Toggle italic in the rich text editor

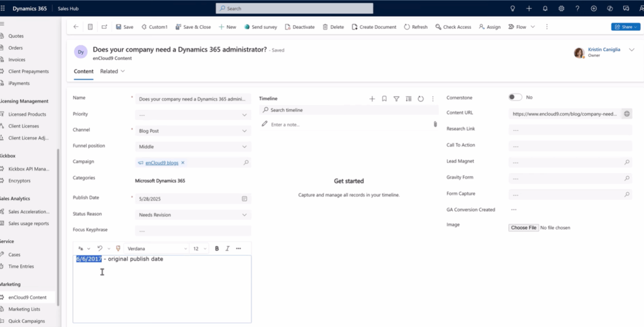(x=227, y=248)
